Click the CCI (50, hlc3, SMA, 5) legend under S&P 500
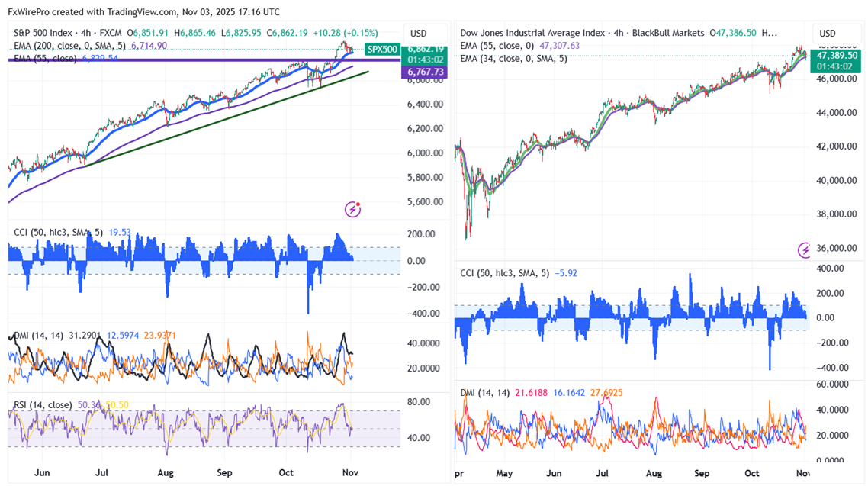The height and width of the screenshot is (486, 868). (58, 232)
